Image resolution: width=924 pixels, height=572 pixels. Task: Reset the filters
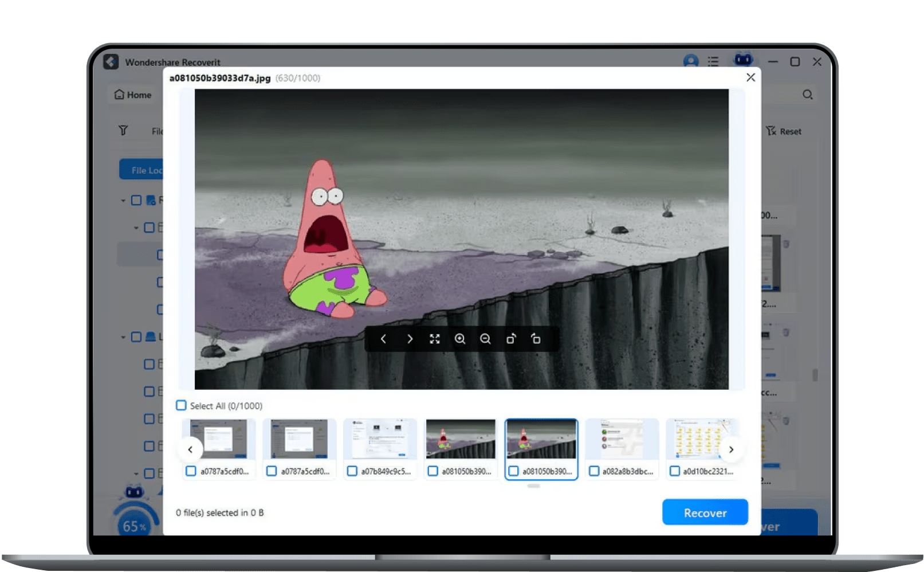tap(784, 131)
